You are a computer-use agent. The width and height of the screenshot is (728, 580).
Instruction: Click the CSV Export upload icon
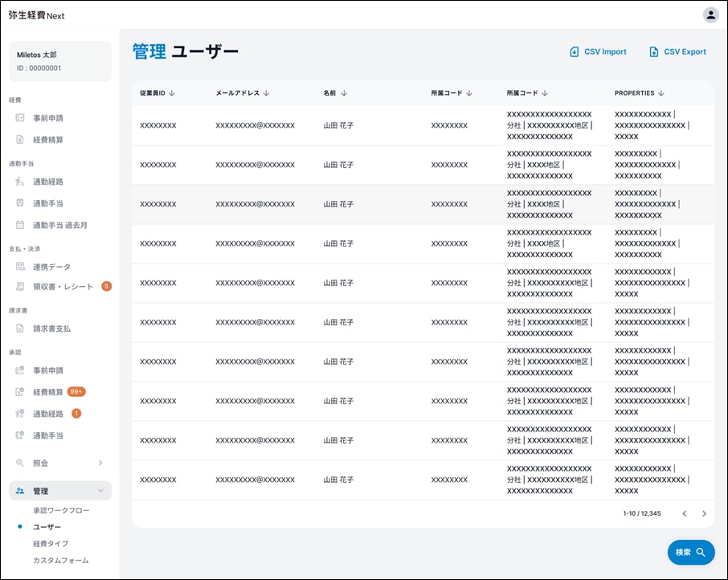point(654,51)
